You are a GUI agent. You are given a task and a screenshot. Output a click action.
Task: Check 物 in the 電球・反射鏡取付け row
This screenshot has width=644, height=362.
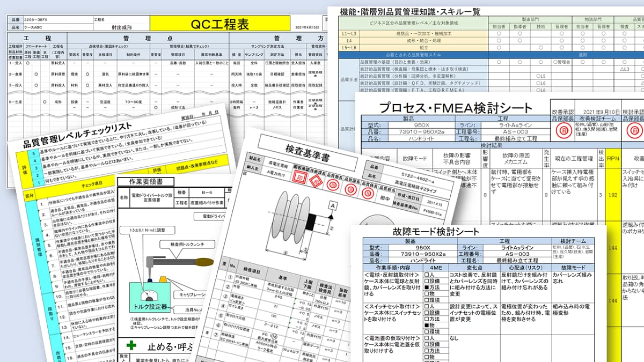point(427,294)
